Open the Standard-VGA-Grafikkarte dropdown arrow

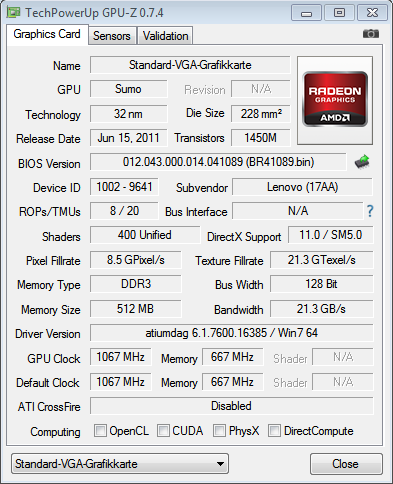click(220, 464)
